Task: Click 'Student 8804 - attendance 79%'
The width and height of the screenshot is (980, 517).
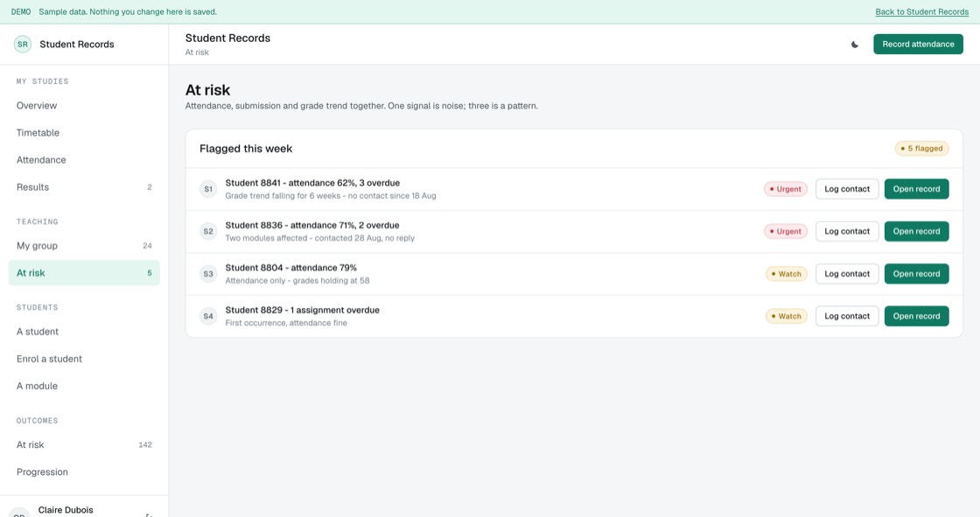Action: click(x=290, y=268)
